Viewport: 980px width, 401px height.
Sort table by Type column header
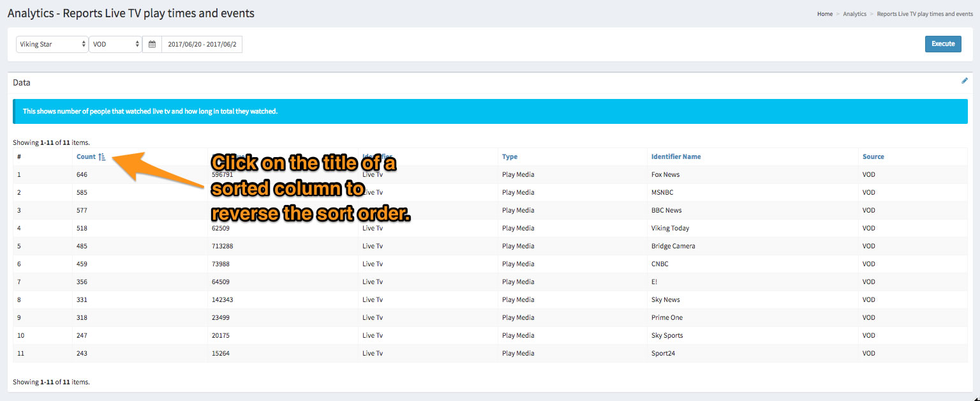(x=509, y=157)
